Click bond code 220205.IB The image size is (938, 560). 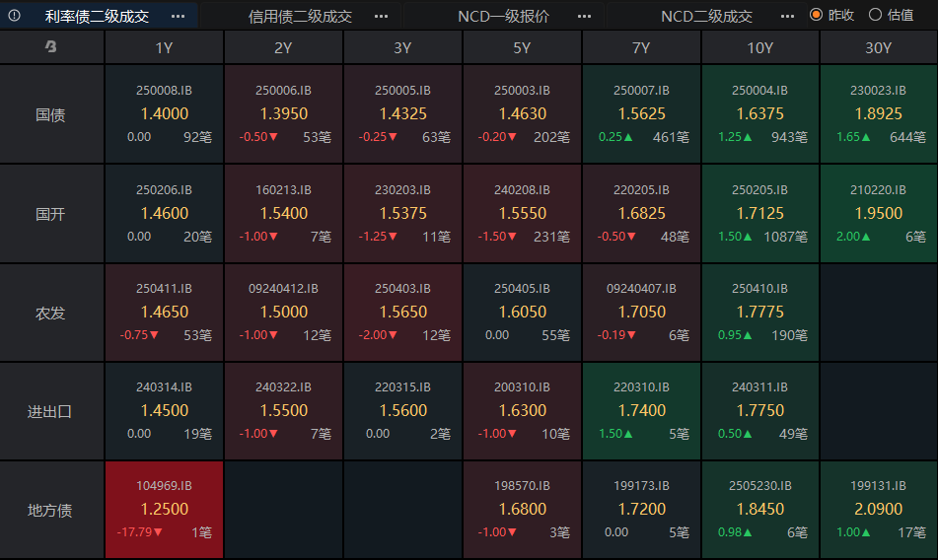pyautogui.click(x=641, y=189)
